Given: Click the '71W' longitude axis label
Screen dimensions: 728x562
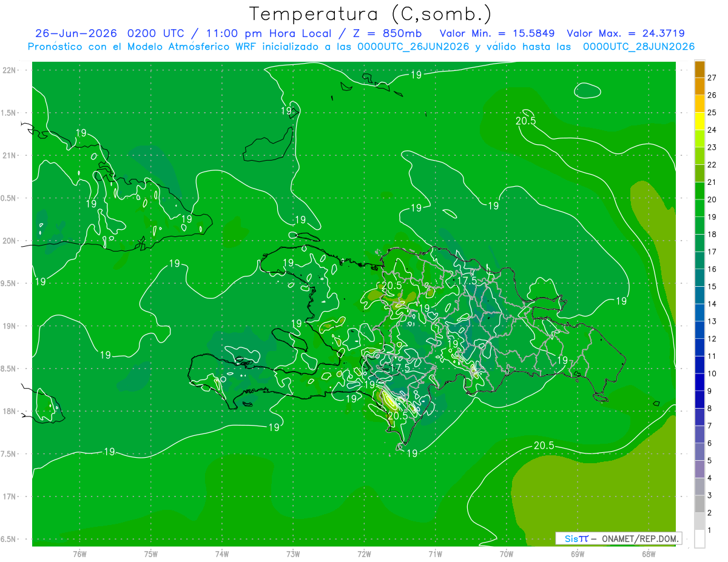Looking at the screenshot, I should [436, 554].
